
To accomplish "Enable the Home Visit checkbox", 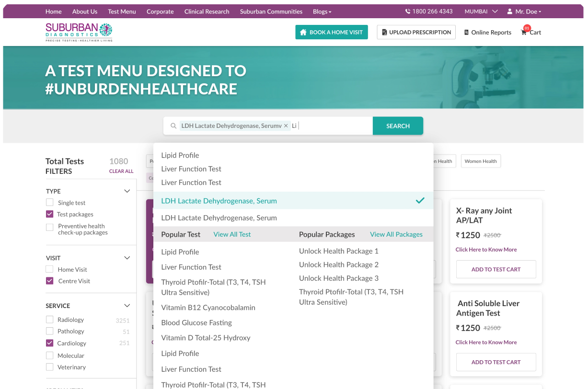I will click(50, 269).
